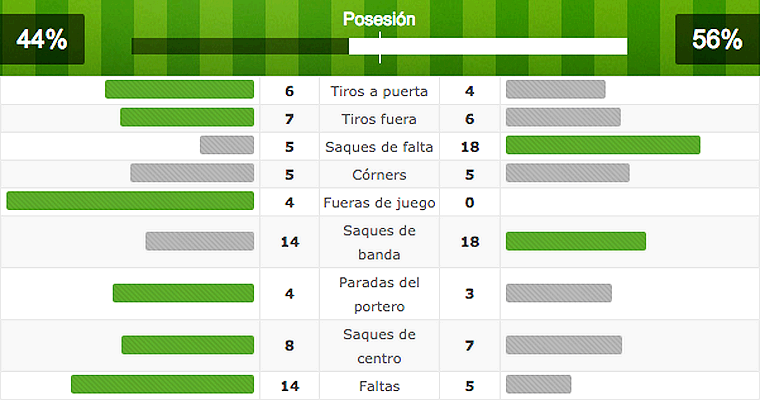Select the Paradas del portero label
760x400 pixels.
point(379,294)
